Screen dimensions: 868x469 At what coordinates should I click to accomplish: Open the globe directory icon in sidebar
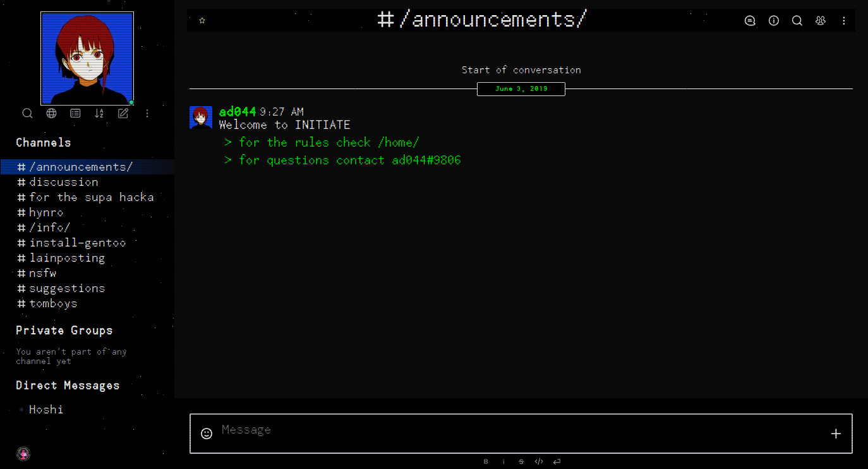pyautogui.click(x=52, y=114)
